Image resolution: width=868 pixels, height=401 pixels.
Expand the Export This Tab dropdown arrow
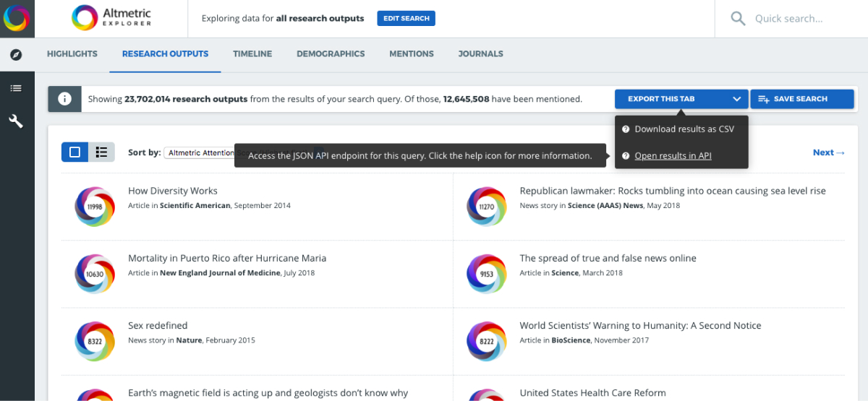pos(736,99)
